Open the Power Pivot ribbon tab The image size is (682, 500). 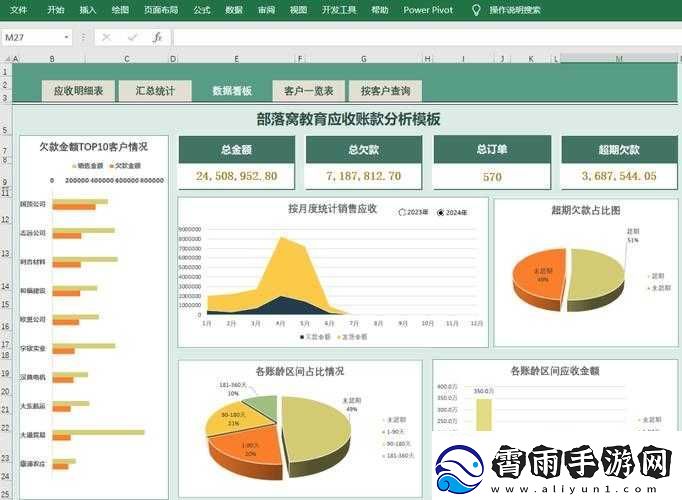click(428, 10)
